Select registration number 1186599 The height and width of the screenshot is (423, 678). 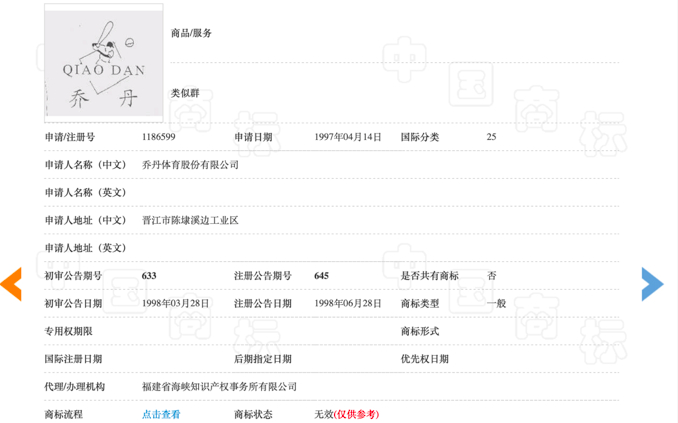[159, 137]
